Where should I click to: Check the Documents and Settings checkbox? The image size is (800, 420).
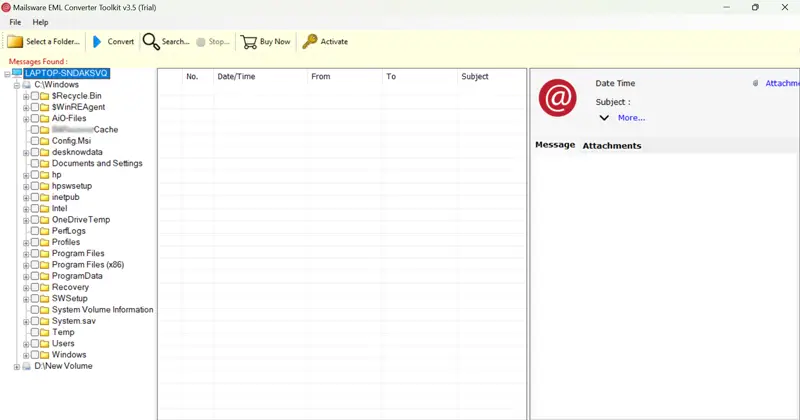(x=35, y=163)
